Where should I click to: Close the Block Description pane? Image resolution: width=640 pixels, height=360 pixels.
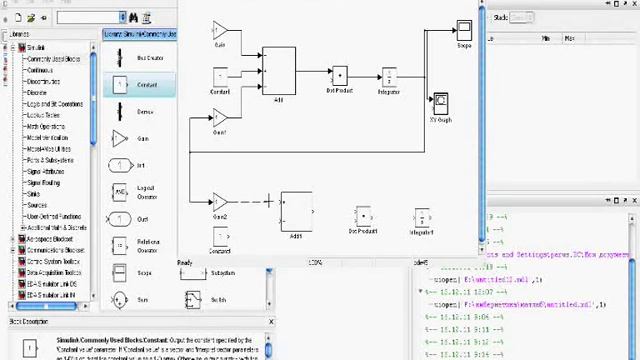[271, 322]
